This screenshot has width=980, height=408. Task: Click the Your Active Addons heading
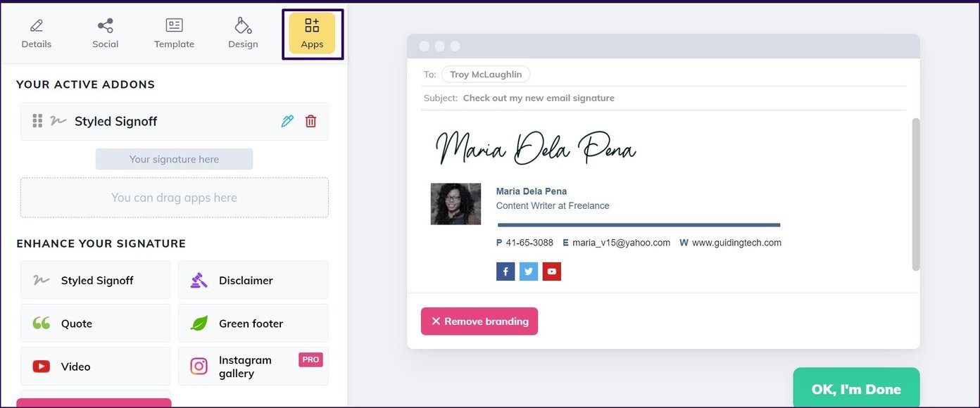coord(85,84)
